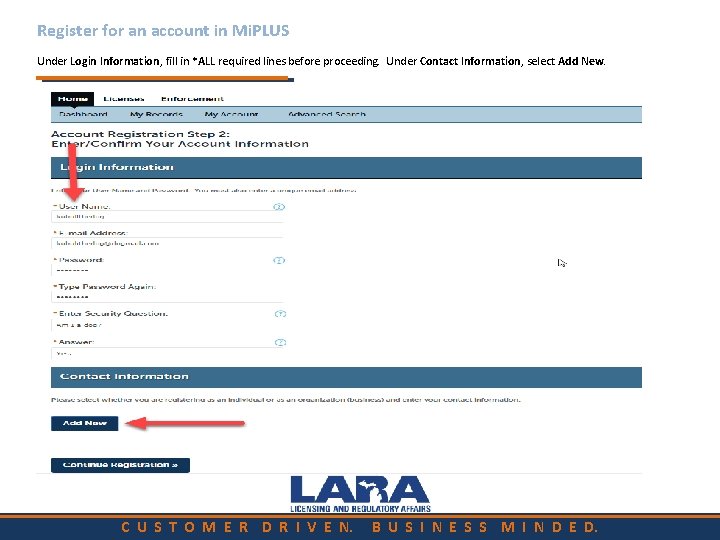The image size is (720, 540).
Task: Open help icon next to User Name
Action: [279, 207]
